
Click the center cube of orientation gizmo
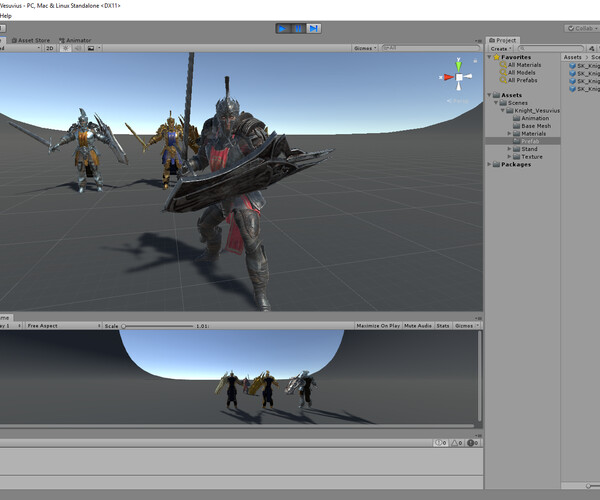coord(459,77)
